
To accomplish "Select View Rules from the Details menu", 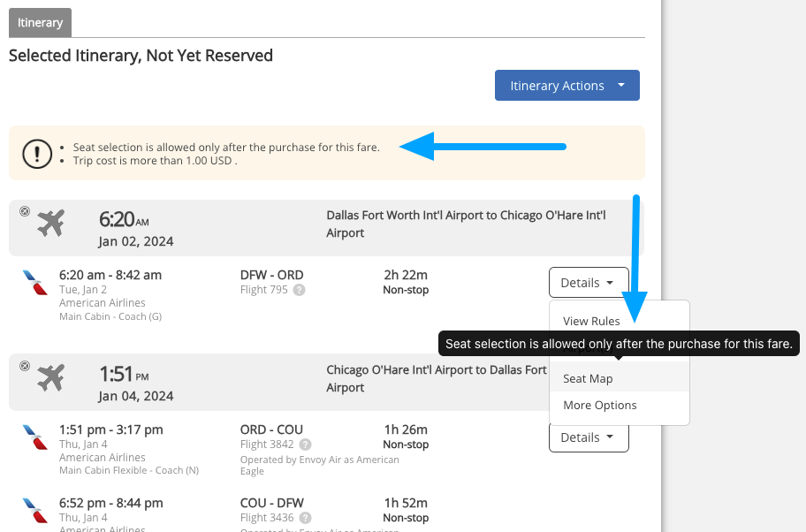I will pyautogui.click(x=591, y=322).
